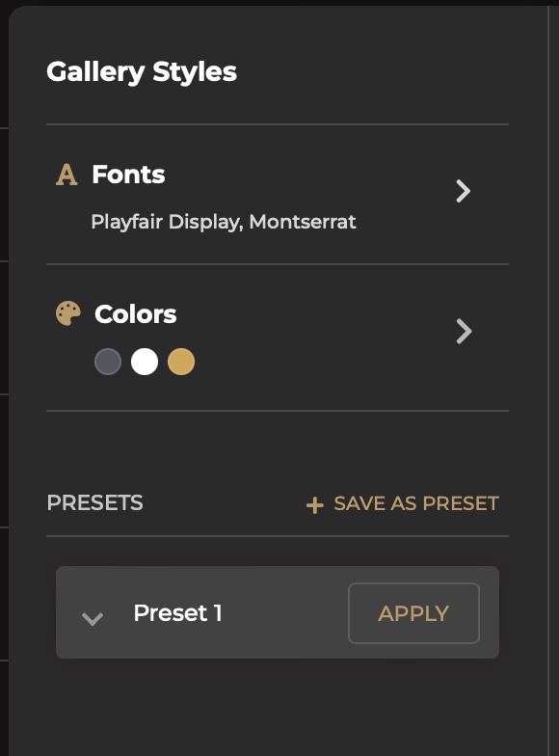
Task: Click the Gallery Styles panel title
Action: coord(142,71)
